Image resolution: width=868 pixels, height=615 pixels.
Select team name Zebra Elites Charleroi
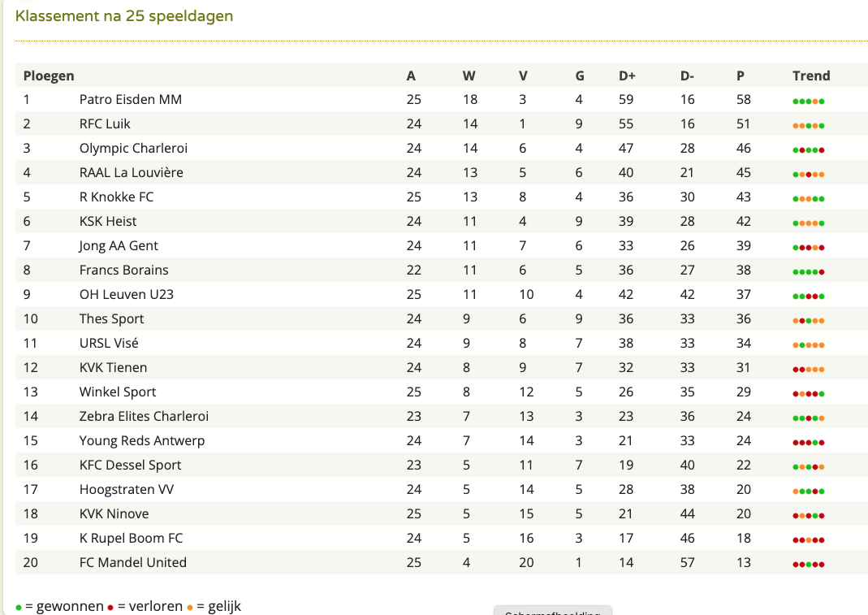[x=144, y=416]
